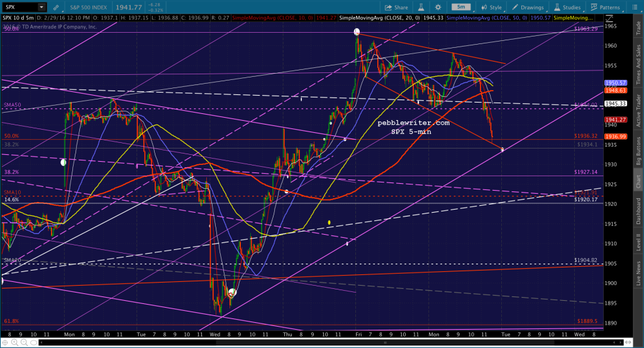The width and height of the screenshot is (644, 348).
Task: Open the 5m timeframe selector
Action: pos(461,7)
